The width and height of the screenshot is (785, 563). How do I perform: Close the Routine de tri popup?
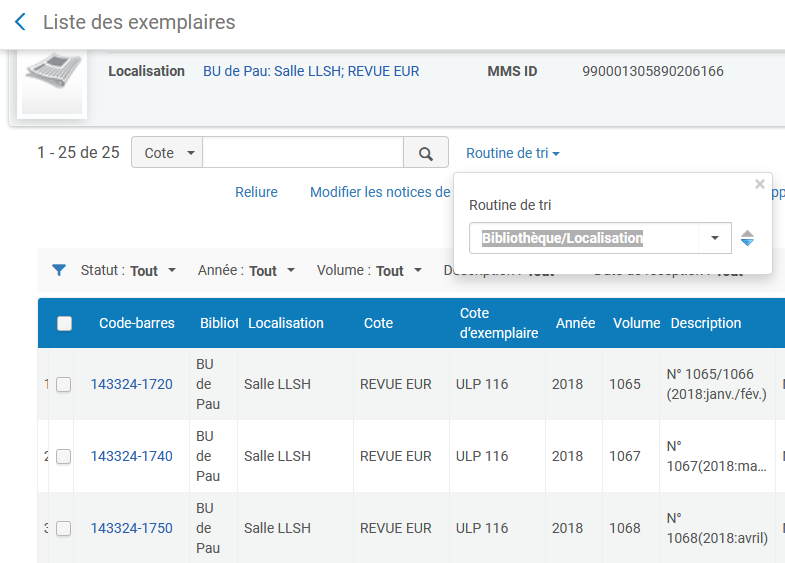[x=760, y=184]
